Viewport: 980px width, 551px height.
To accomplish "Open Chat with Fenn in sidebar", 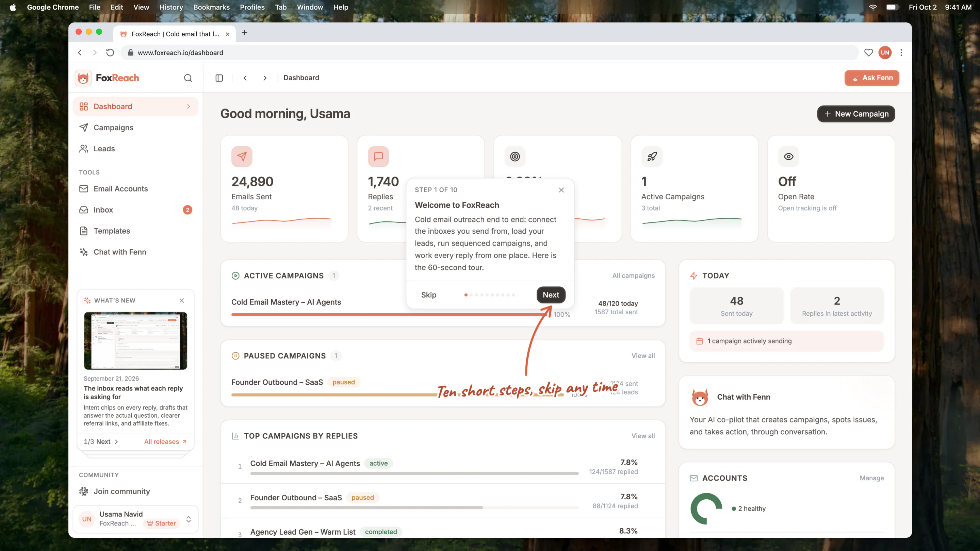I will tap(135, 252).
